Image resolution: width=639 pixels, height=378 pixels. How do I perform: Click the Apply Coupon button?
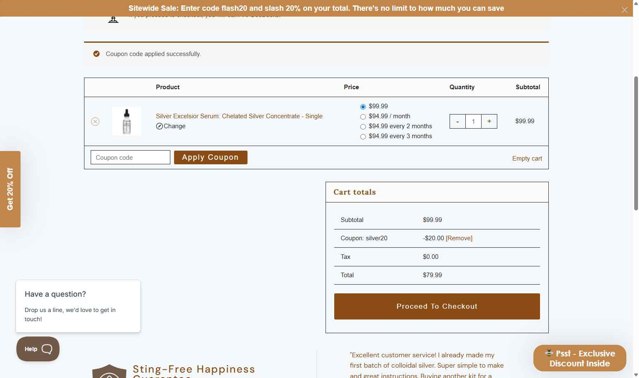[x=211, y=157]
